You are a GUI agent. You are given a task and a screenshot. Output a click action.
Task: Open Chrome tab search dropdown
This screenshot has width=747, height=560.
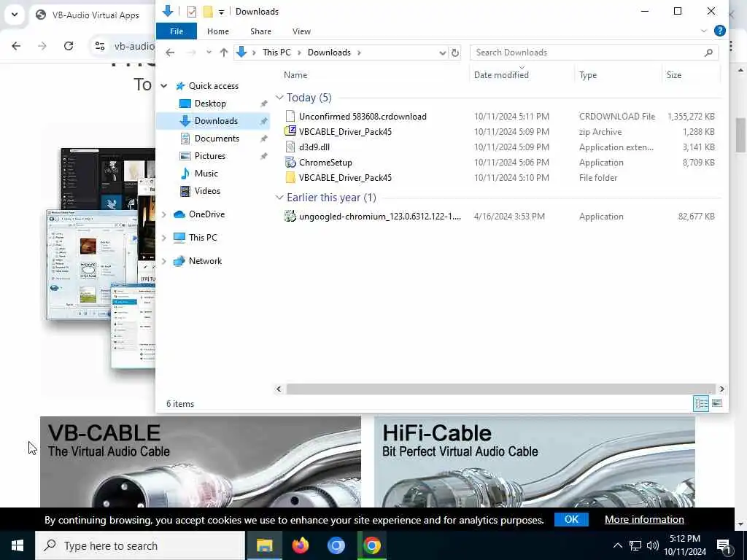pos(15,15)
